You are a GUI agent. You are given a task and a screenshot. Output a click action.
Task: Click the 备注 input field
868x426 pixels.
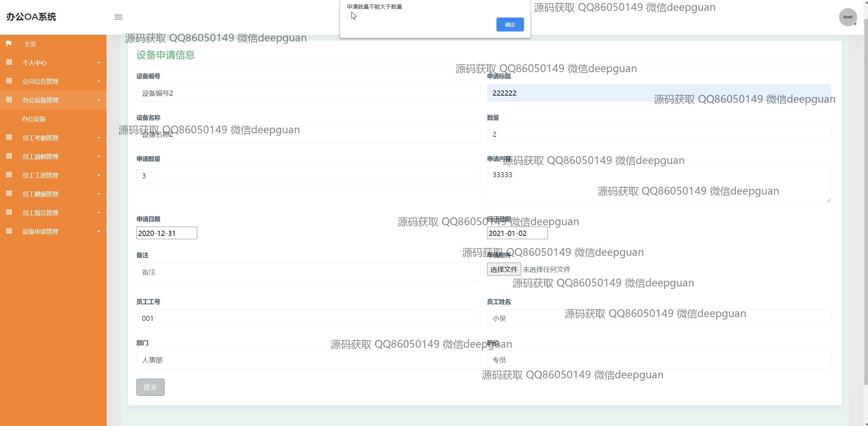point(308,272)
